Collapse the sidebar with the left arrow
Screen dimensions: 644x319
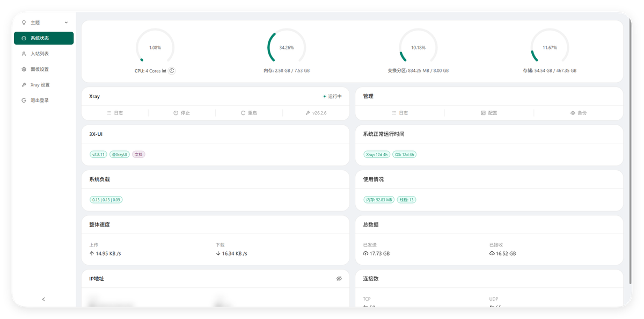click(44, 299)
